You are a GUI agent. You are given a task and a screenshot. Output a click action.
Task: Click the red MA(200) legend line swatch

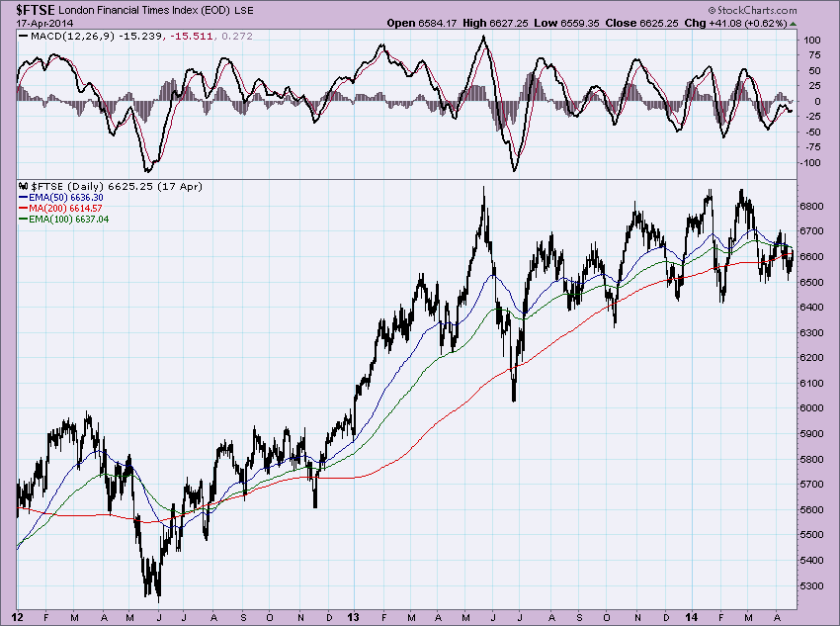click(x=24, y=208)
